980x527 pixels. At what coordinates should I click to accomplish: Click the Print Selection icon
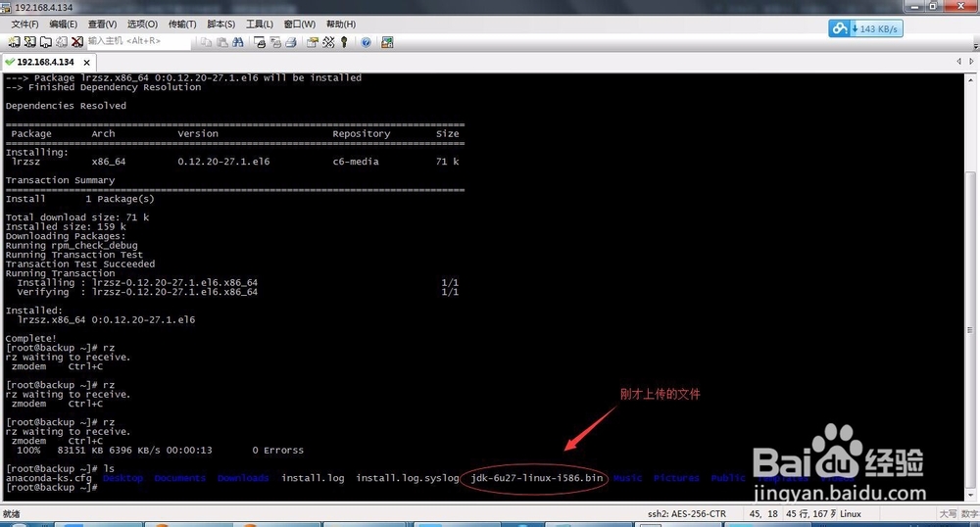point(275,42)
